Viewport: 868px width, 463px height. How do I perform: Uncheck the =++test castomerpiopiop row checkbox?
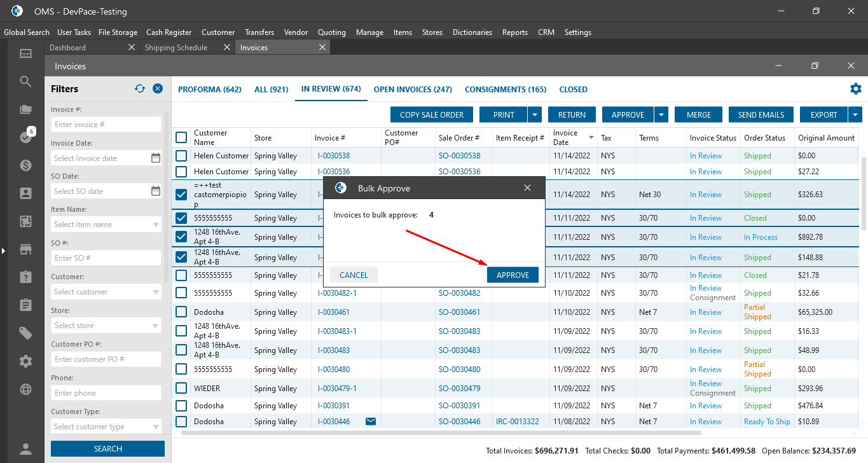181,195
